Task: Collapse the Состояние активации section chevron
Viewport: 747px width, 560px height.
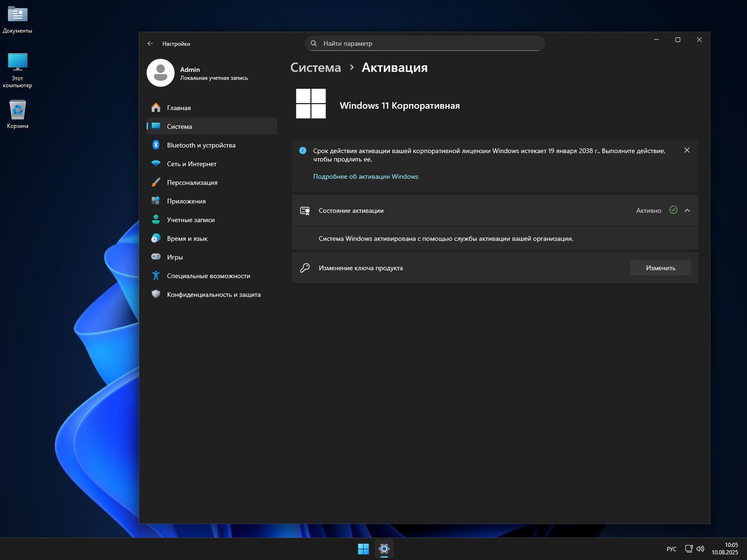Action: coord(687,210)
